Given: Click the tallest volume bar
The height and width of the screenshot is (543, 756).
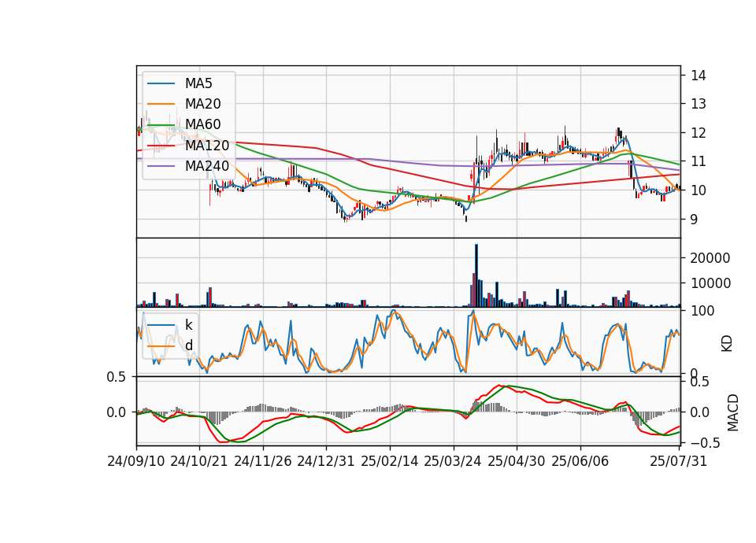Looking at the screenshot, I should pyautogui.click(x=476, y=275).
